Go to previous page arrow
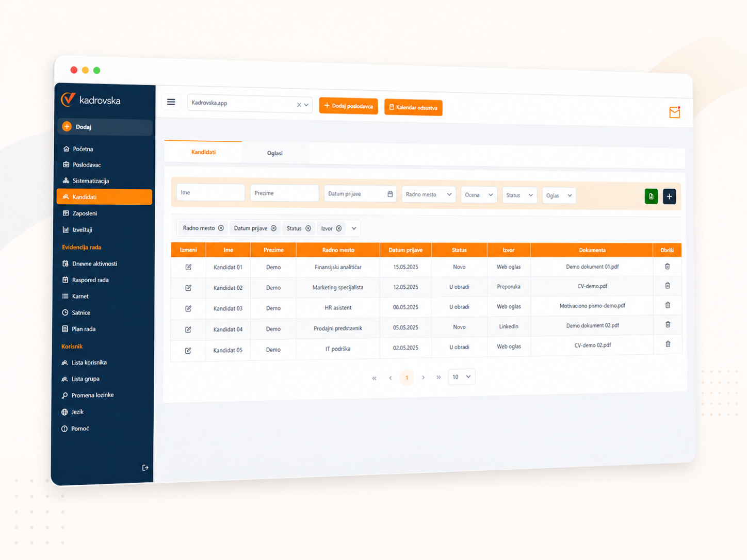Viewport: 747px width, 560px height. [391, 378]
